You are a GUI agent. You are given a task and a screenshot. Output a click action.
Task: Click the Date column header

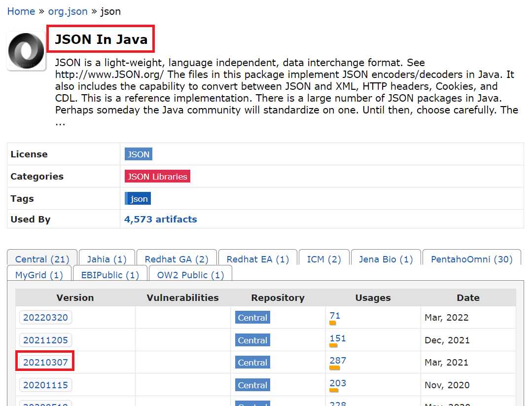point(468,297)
